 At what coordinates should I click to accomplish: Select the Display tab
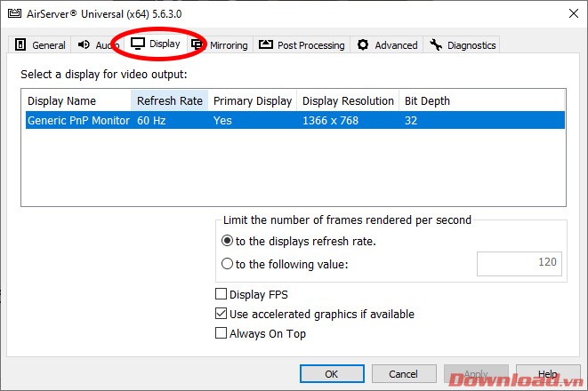tap(156, 44)
